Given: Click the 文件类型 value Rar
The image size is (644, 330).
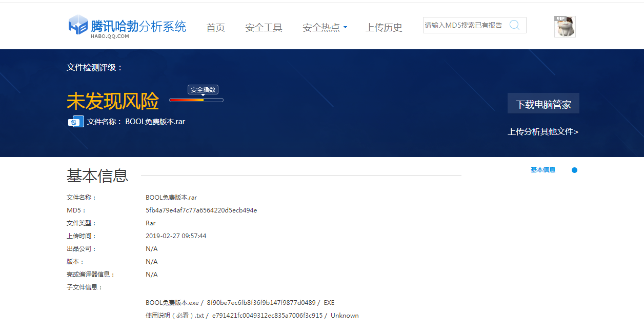Looking at the screenshot, I should (x=151, y=223).
